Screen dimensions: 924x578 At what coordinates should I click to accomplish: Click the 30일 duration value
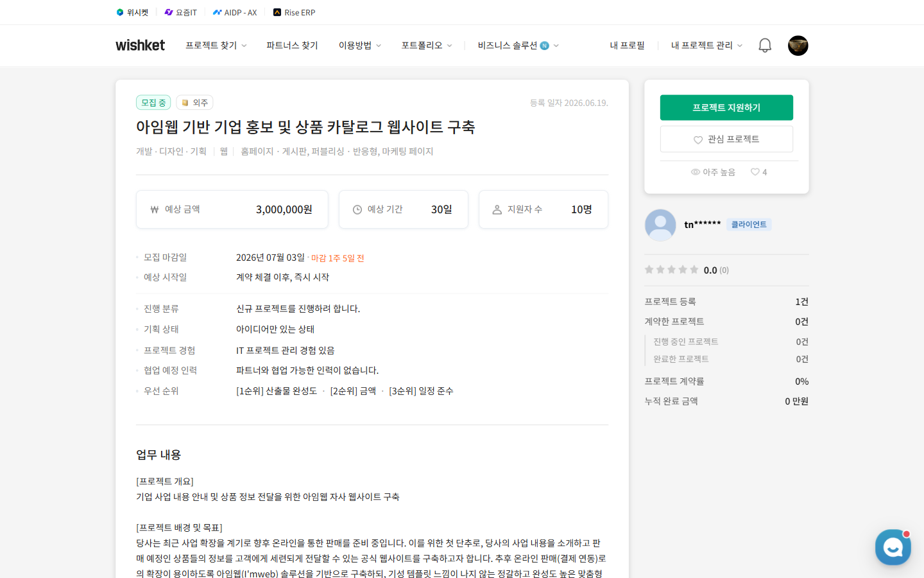pyautogui.click(x=441, y=209)
